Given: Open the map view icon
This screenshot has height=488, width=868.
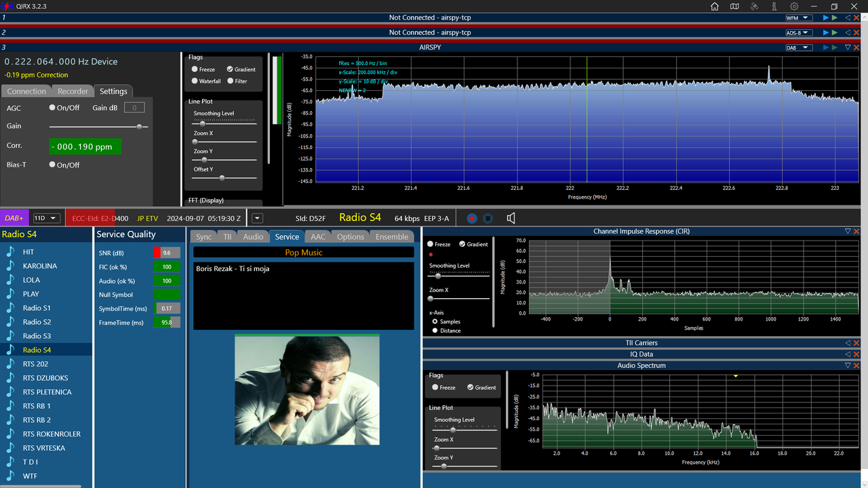Looking at the screenshot, I should point(734,6).
